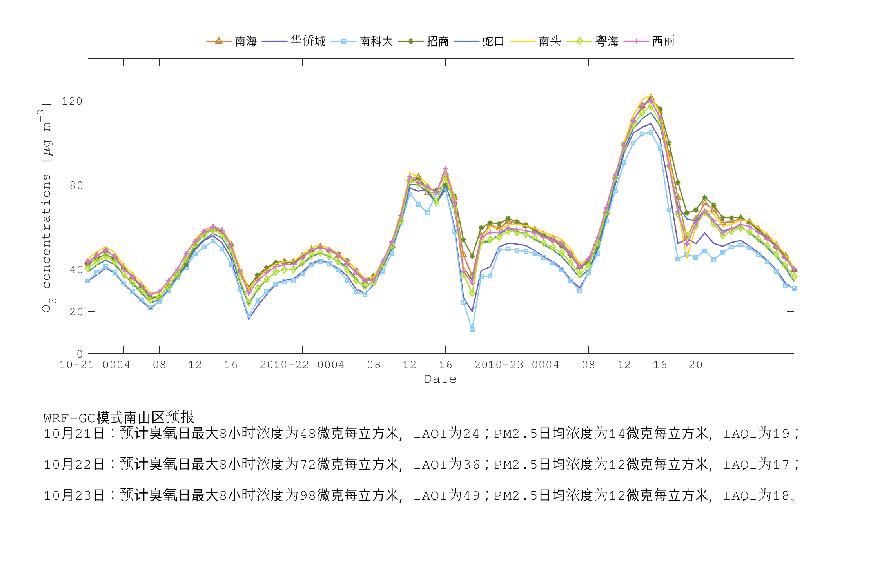The width and height of the screenshot is (882, 588).
Task: Click the 10-21 start date axis label
Action: [76, 365]
